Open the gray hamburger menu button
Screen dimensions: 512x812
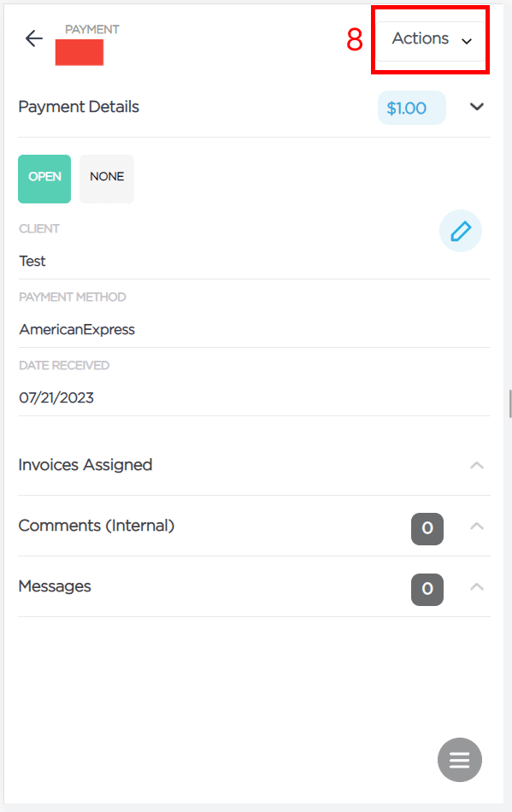coord(460,760)
